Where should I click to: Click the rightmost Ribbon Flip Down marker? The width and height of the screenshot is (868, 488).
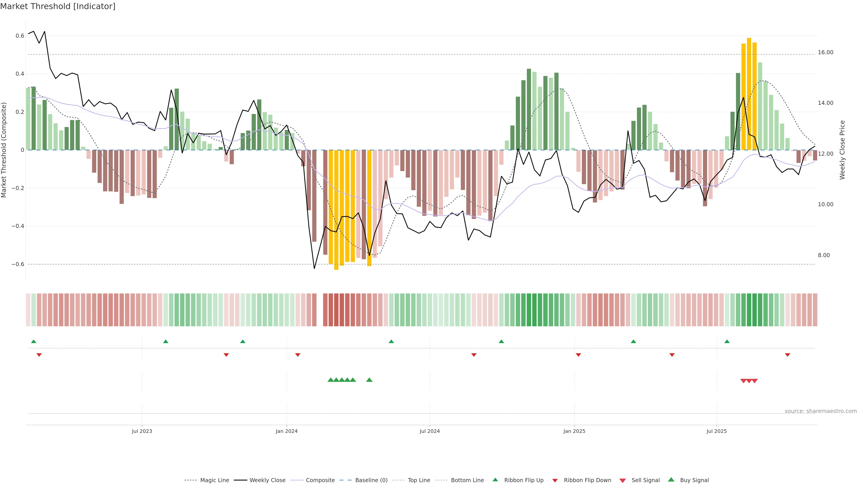coord(788,355)
